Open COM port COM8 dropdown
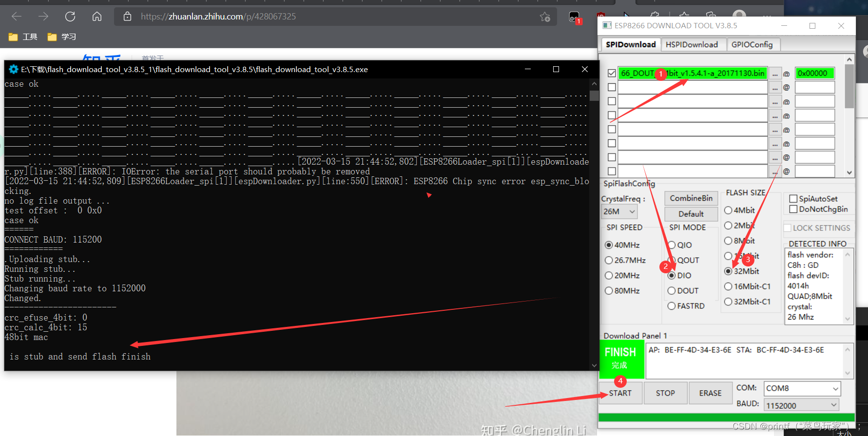 click(802, 388)
